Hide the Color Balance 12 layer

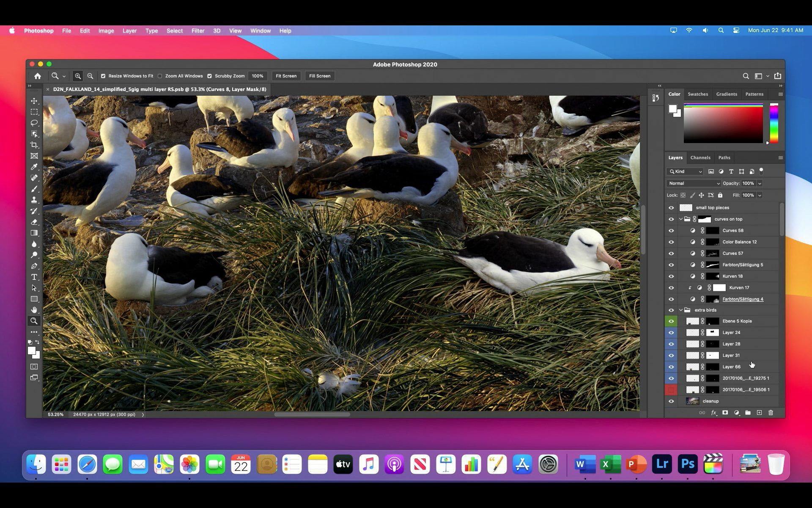pos(671,242)
